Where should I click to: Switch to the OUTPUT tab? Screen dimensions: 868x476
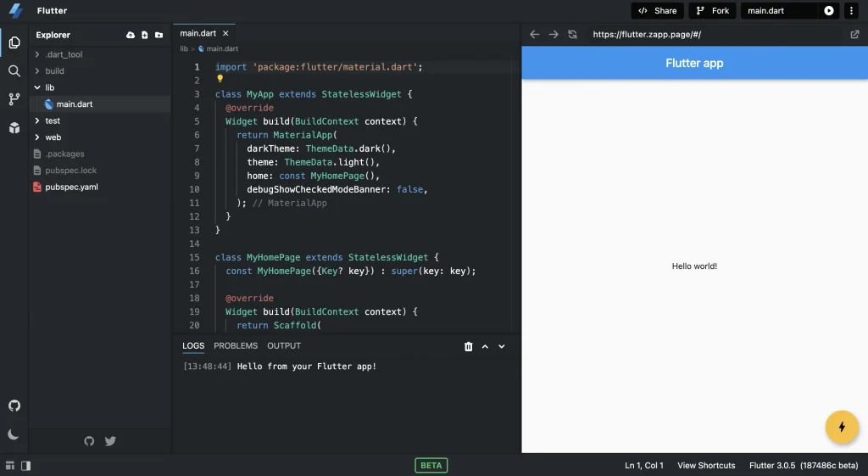click(x=284, y=346)
